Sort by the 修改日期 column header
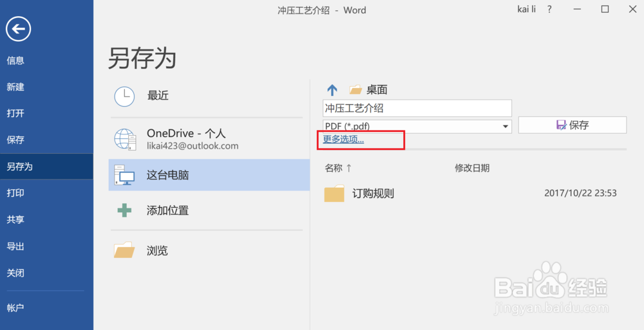Viewport: 644px width, 330px height. pos(472,168)
